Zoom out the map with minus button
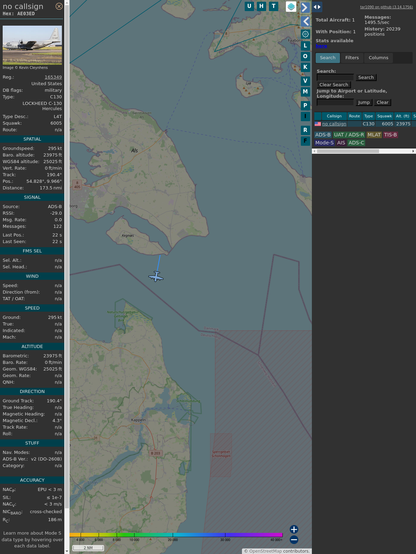416x554 pixels. 294,540
